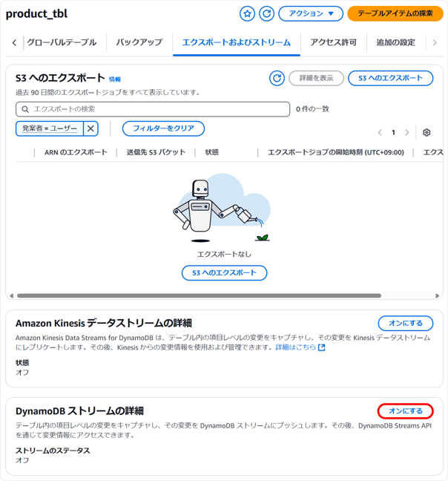Viewport: 448px width, 481px height.
Task: Show more tabs with right chevron
Action: (435, 42)
